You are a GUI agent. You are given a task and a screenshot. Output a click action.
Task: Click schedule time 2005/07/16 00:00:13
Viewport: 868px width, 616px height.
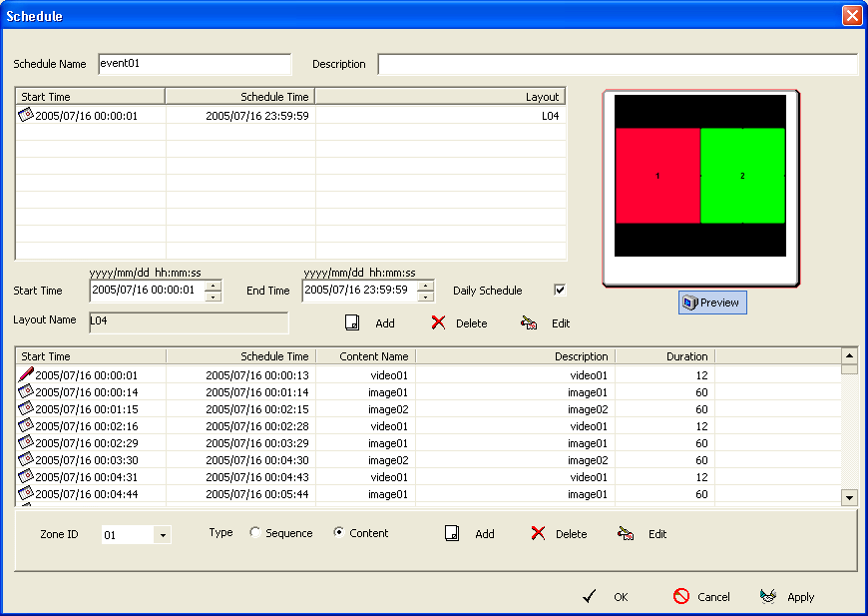click(x=256, y=375)
